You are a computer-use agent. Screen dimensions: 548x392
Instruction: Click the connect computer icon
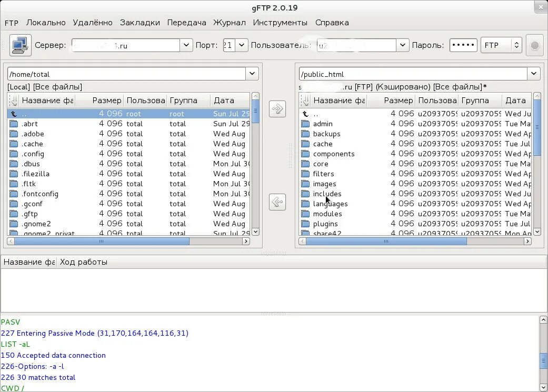(21, 45)
